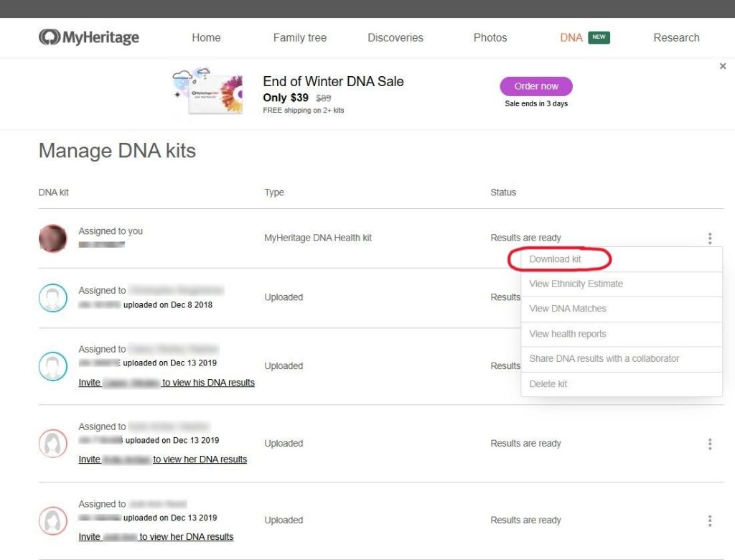Open the invite link to view his DNA results
735x560 pixels.
point(167,383)
